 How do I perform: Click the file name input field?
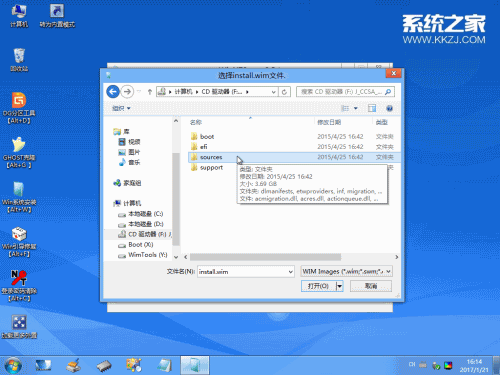point(242,272)
